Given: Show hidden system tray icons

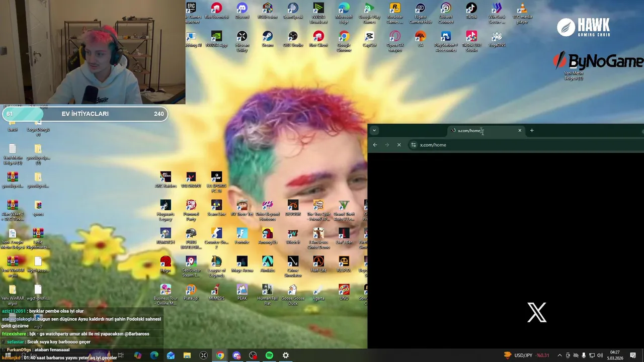Looking at the screenshot, I should 559,355.
